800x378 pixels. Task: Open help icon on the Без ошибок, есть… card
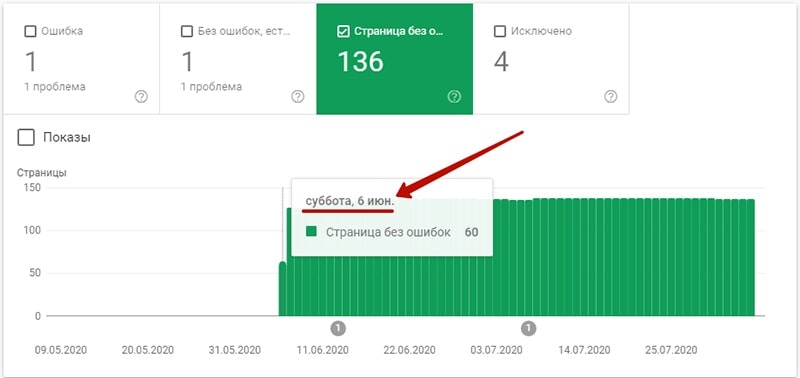click(x=297, y=96)
